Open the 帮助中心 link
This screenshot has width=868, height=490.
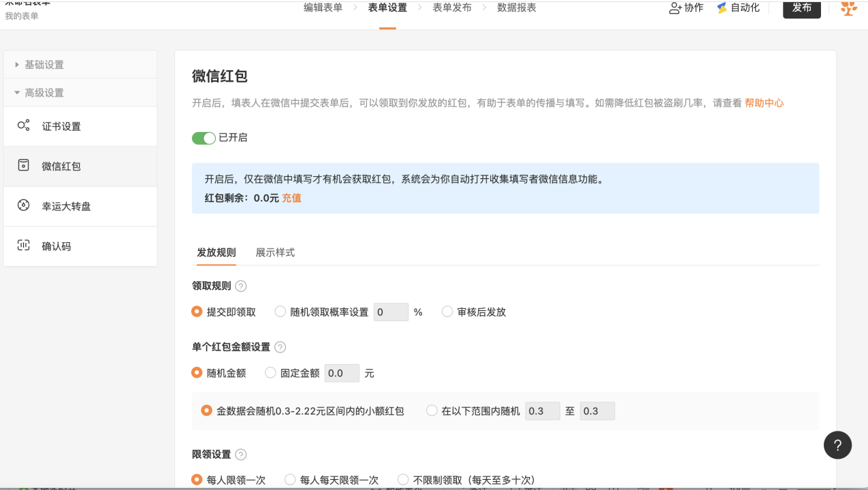pos(764,103)
